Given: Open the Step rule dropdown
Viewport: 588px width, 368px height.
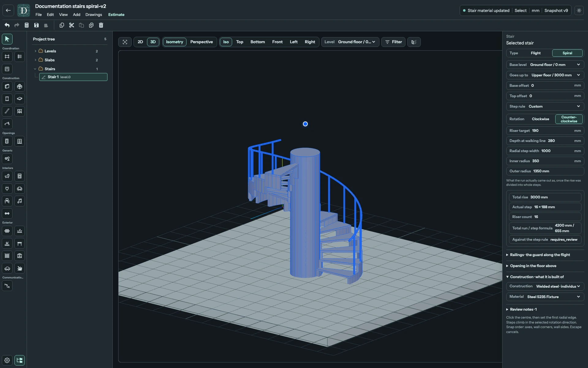Looking at the screenshot, I should 545,106.
